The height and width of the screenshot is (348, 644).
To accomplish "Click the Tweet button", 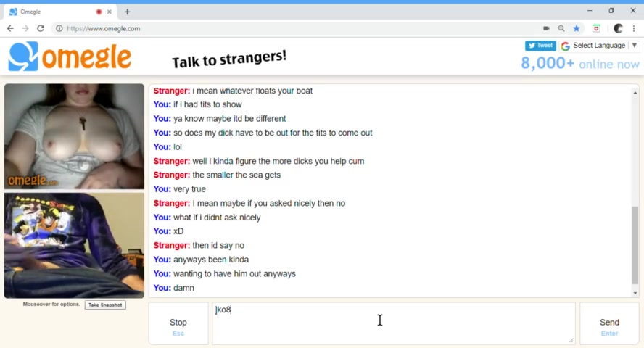I will [540, 46].
